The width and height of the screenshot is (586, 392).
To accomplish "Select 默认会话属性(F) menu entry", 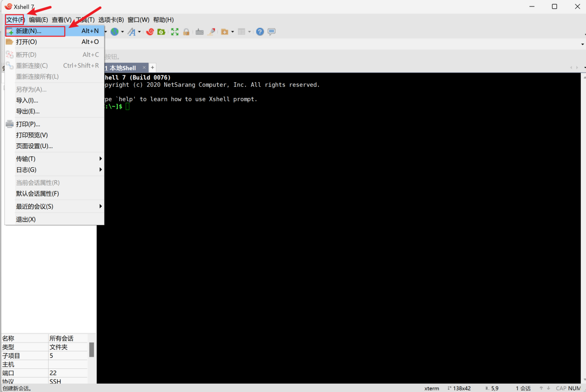I will pos(55,194).
